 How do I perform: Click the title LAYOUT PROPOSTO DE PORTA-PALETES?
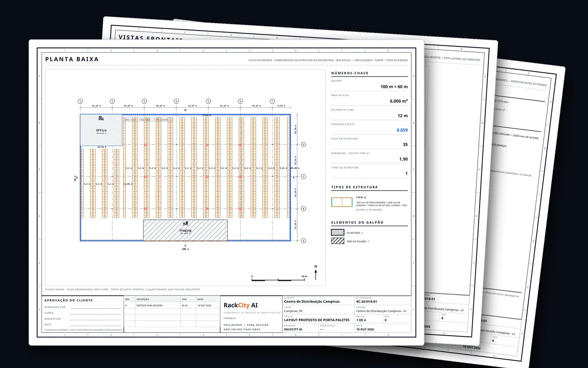317,320
